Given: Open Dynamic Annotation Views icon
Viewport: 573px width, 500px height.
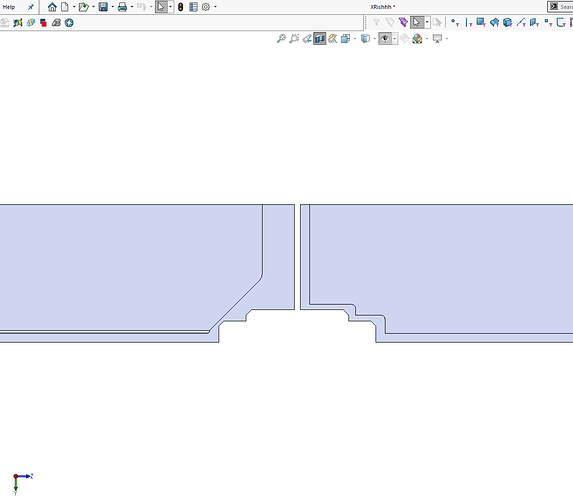Looking at the screenshot, I should coord(333,38).
